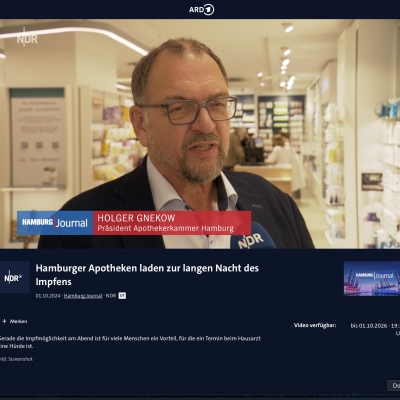
Task: Open the Hamburg Journal link under the title
Action: (83, 296)
